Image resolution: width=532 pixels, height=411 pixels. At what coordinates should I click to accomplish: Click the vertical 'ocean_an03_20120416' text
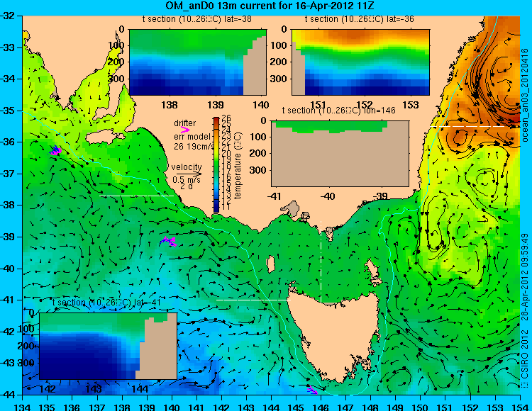(525, 95)
